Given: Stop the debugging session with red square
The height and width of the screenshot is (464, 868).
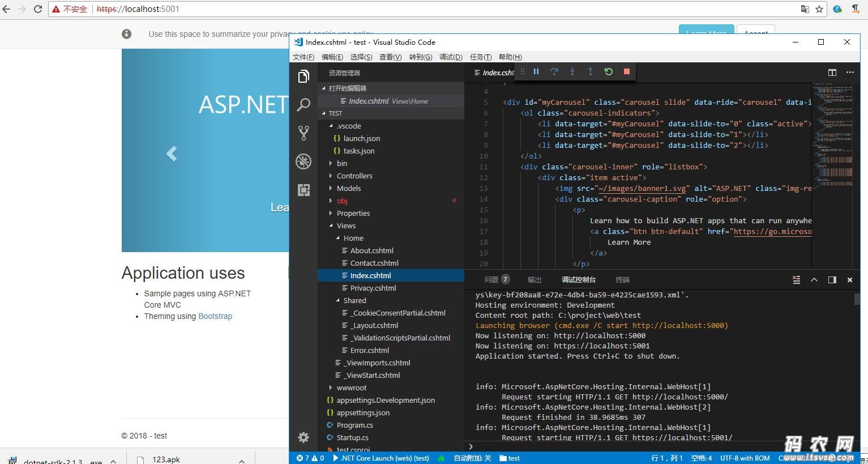Looking at the screenshot, I should (626, 71).
